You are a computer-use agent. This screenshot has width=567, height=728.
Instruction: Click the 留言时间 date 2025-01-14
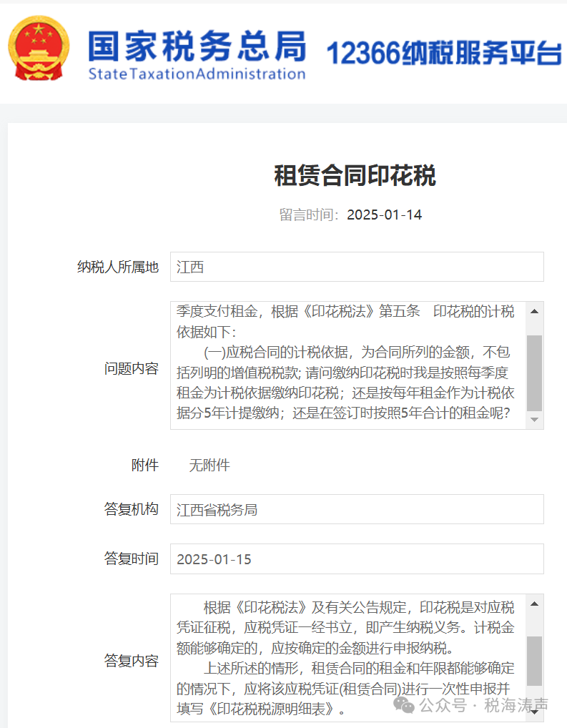[384, 215]
